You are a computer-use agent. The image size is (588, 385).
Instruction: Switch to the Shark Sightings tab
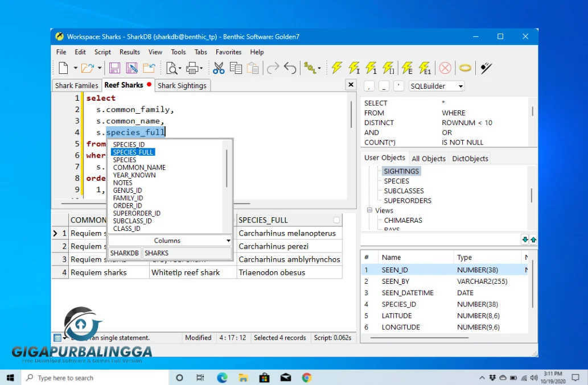(182, 85)
